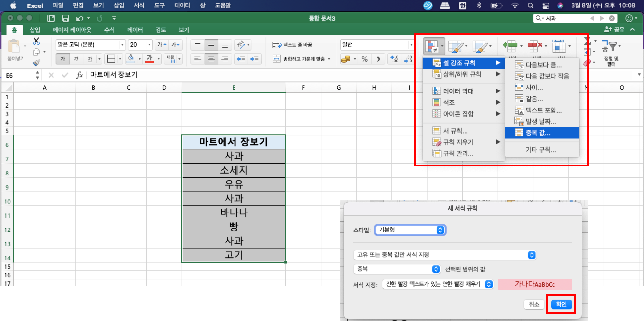Click the 공유 share button
644x321 pixels.
coord(614,30)
